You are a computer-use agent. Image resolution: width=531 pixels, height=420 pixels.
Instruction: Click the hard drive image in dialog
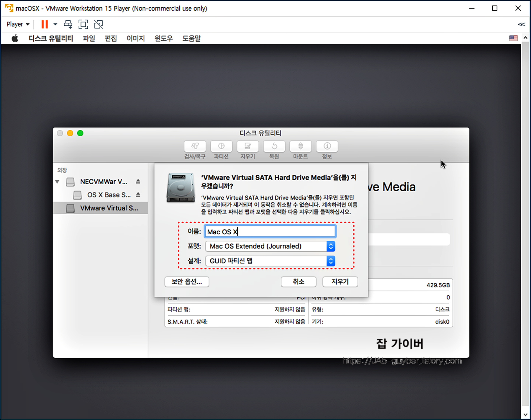tap(181, 188)
